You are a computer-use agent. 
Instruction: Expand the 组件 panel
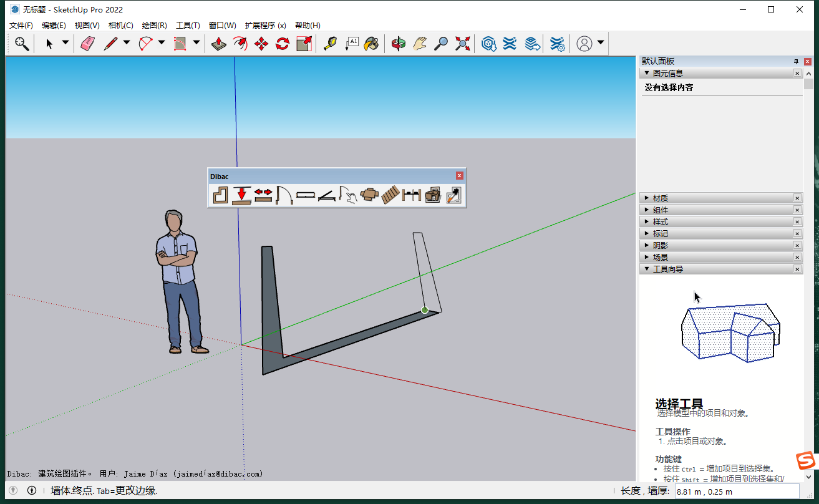pos(647,210)
